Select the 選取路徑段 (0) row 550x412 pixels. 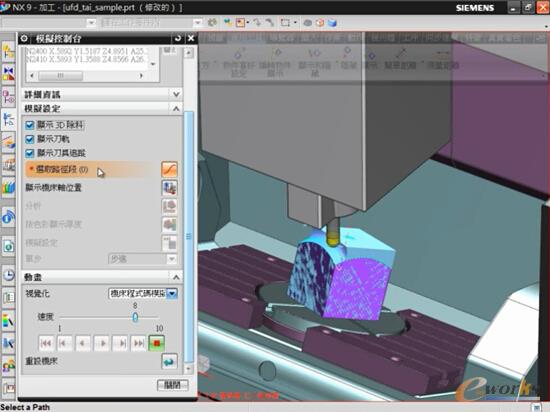tap(93, 170)
